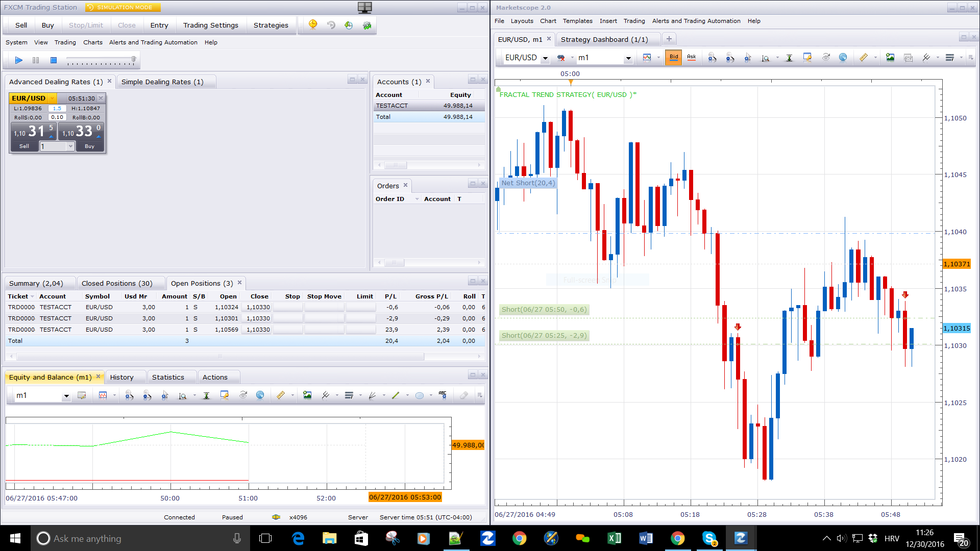Open the amount dropdown in EUR/USD rate tile
This screenshot has width=980, height=551.
[x=70, y=146]
